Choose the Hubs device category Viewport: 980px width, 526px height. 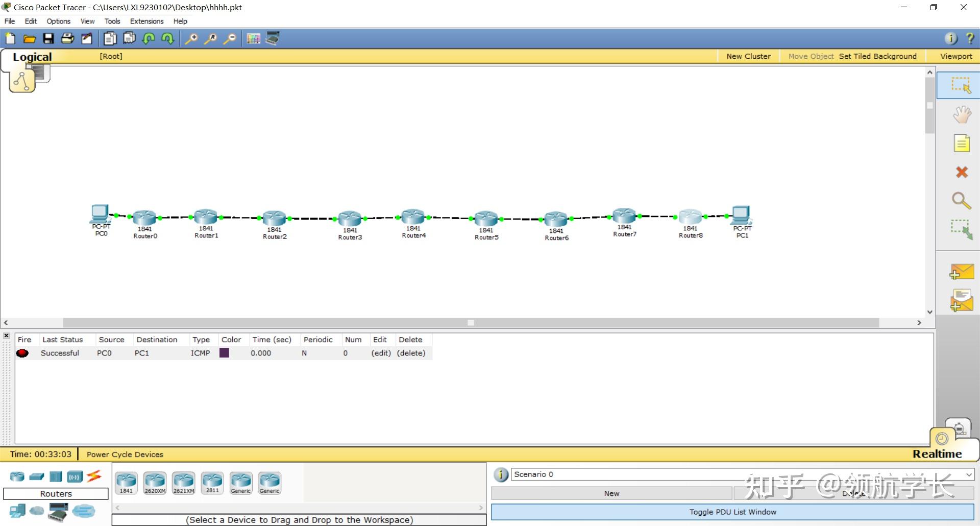(56, 477)
